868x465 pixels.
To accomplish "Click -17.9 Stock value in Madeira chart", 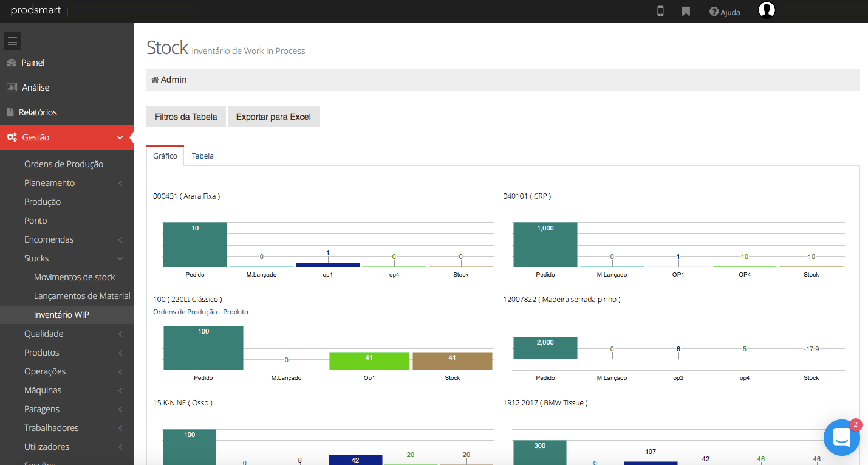I will coord(812,350).
